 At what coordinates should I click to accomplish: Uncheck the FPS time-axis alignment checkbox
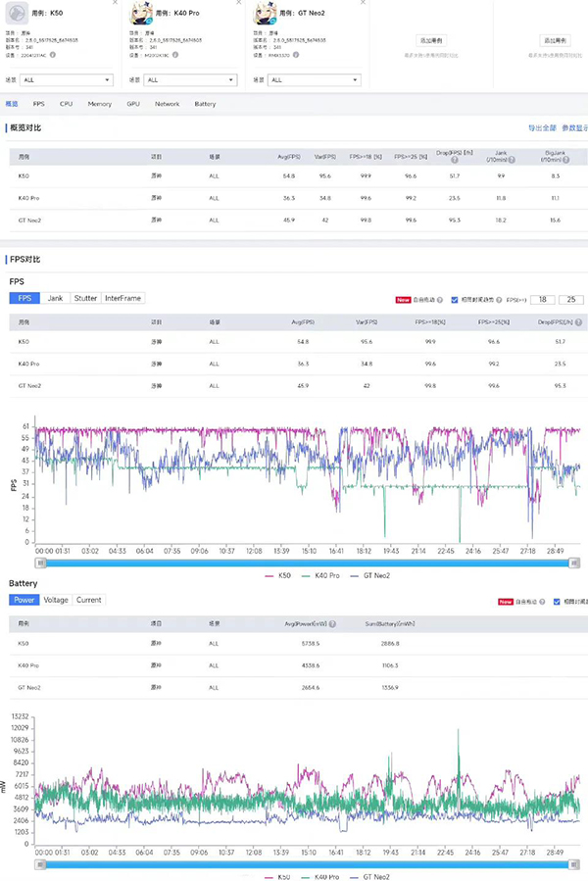tap(455, 299)
